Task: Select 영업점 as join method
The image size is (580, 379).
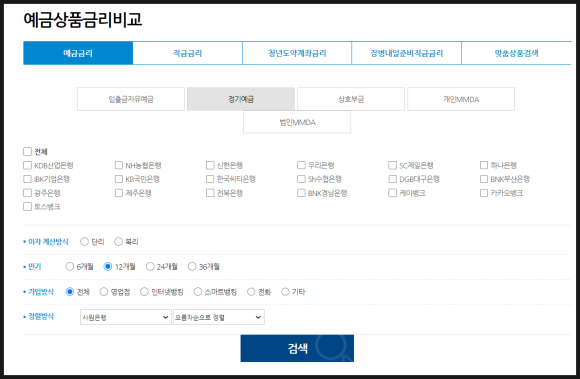Action: coord(104,292)
